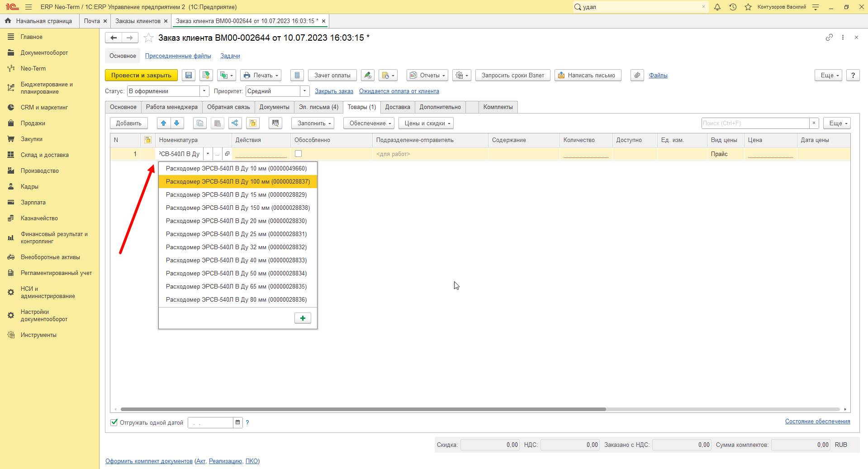Image resolution: width=868 pixels, height=469 pixels.
Task: Click the split row icon
Action: (235, 123)
